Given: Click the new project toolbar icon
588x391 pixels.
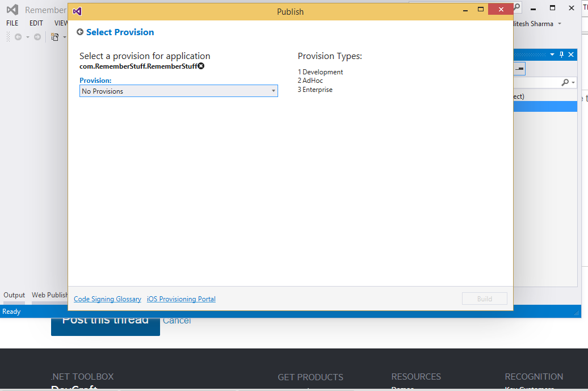Looking at the screenshot, I should pyautogui.click(x=54, y=37).
